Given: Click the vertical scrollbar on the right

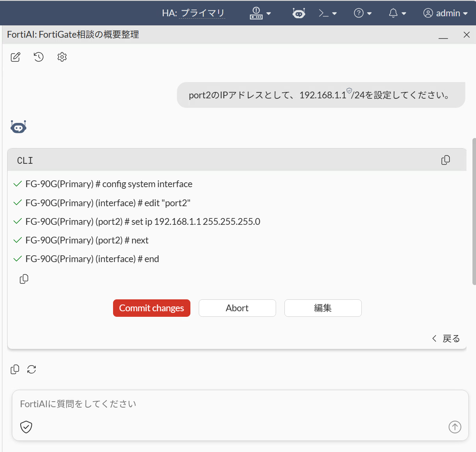Looking at the screenshot, I should (x=474, y=211).
